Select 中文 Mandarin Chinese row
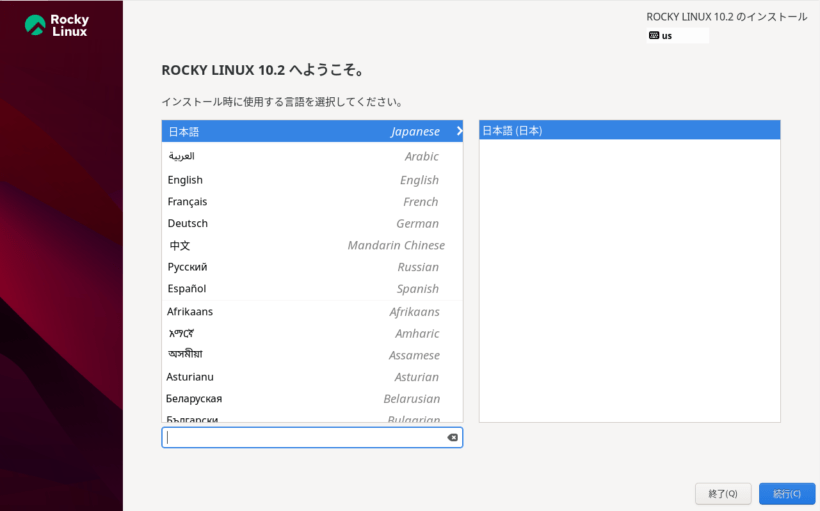Screen dimensions: 820x511 pos(312,245)
